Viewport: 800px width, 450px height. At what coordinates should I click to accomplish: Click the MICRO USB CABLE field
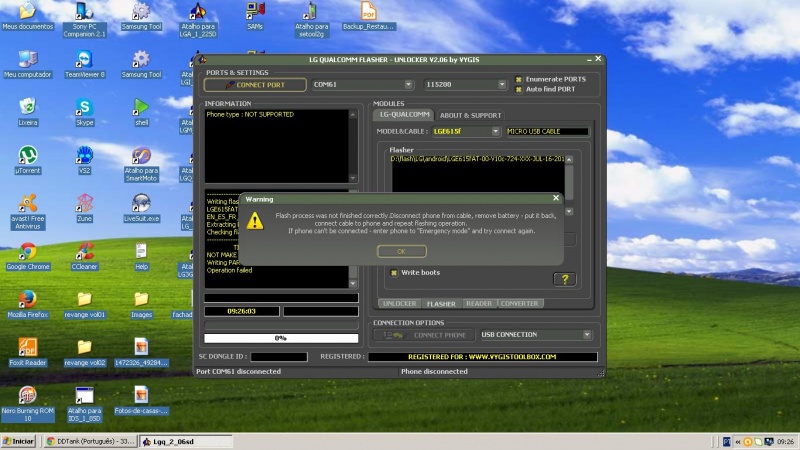pyautogui.click(x=547, y=131)
